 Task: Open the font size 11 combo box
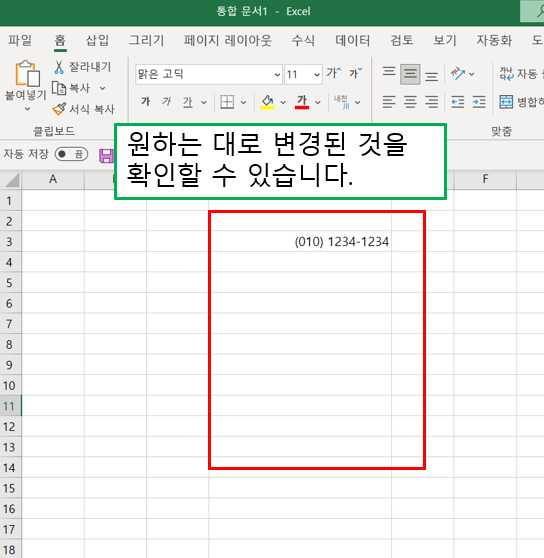coord(303,74)
